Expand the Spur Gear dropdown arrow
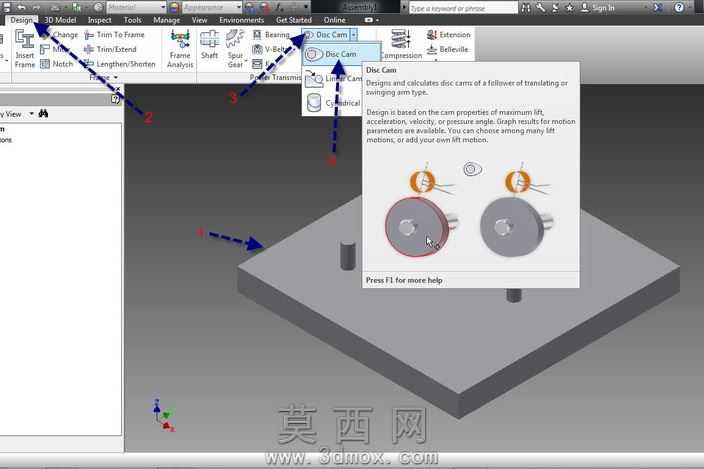This screenshot has width=704, height=469. point(246,60)
